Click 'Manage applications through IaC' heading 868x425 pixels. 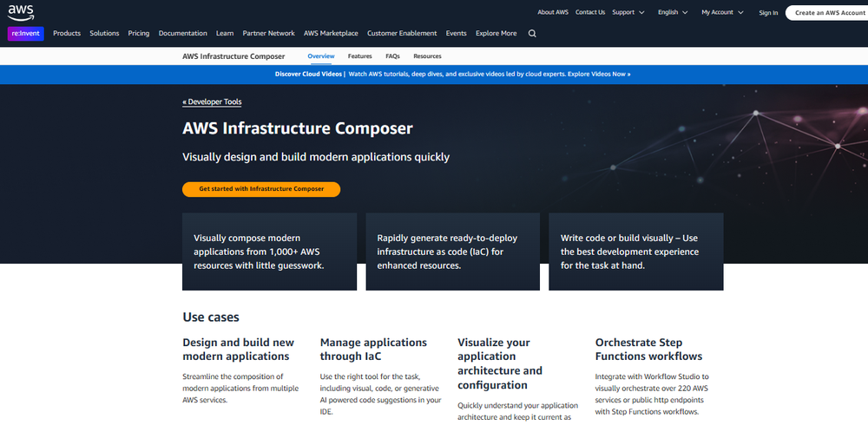pos(373,350)
